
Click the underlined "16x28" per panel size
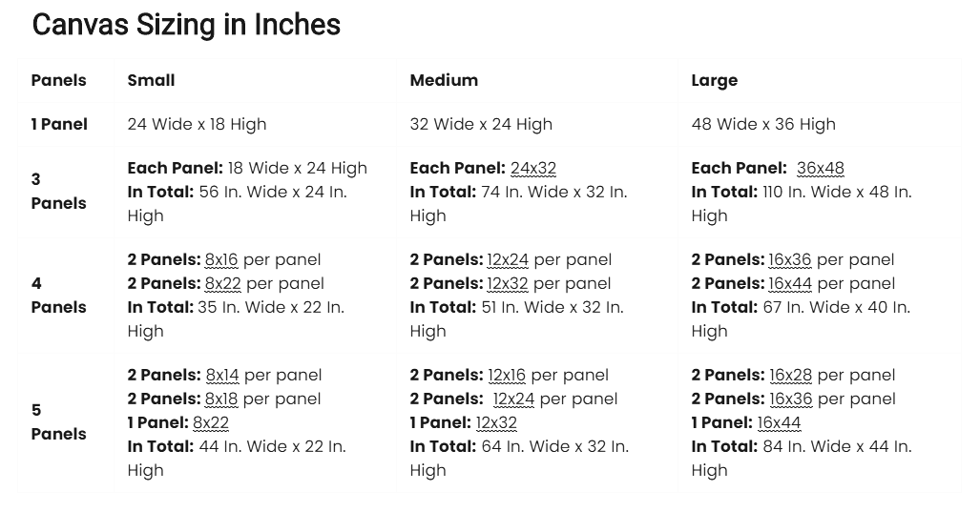(790, 375)
